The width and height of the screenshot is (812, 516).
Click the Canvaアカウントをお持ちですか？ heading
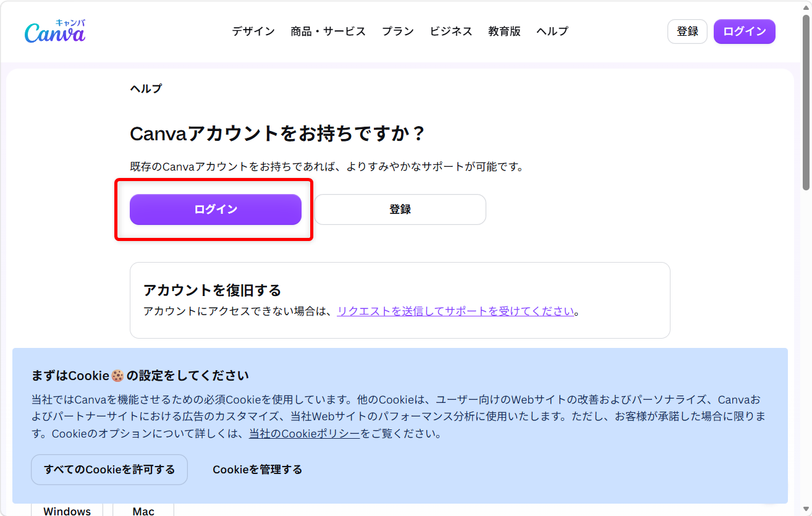click(278, 133)
